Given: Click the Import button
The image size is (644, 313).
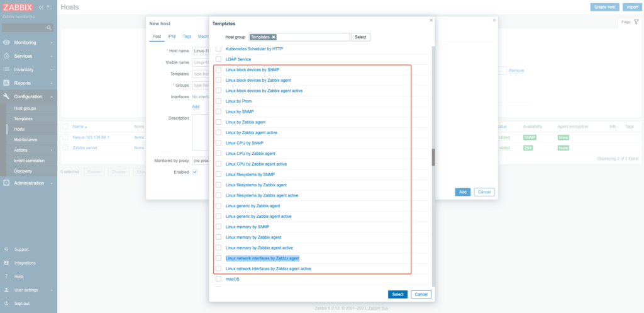Looking at the screenshot, I should coord(632,8).
